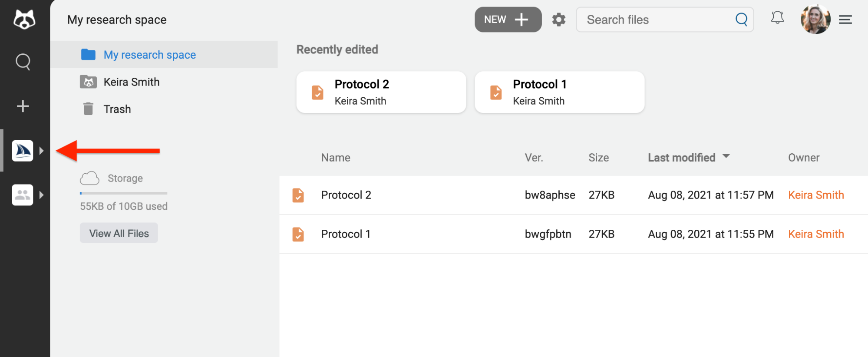868x357 pixels.
Task: Open the fox app logo in the corner
Action: click(24, 18)
